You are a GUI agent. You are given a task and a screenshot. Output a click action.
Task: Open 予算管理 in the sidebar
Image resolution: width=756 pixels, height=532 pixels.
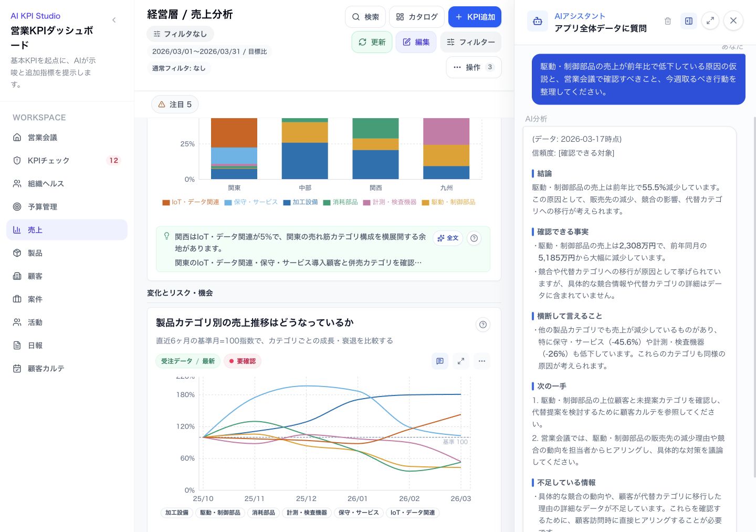pyautogui.click(x=67, y=207)
